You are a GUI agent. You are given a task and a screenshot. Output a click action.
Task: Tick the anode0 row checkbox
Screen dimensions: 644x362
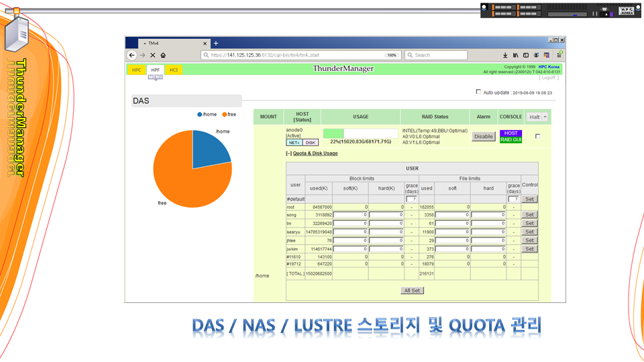coord(537,136)
